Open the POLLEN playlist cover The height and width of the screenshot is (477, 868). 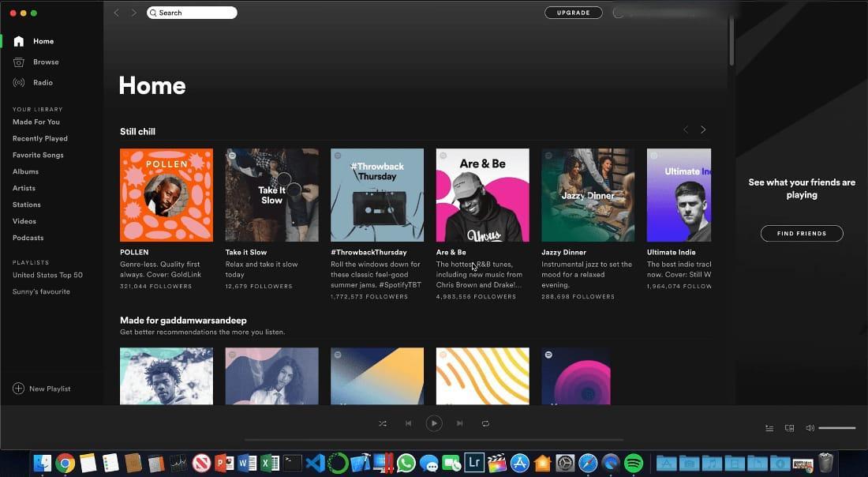point(166,195)
